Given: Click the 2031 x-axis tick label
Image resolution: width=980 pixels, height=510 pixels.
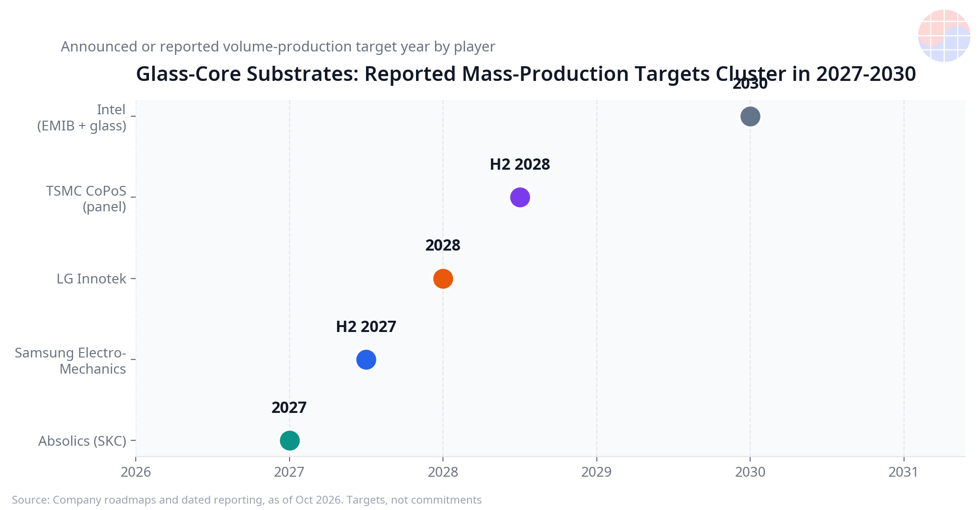Looking at the screenshot, I should (x=904, y=472).
